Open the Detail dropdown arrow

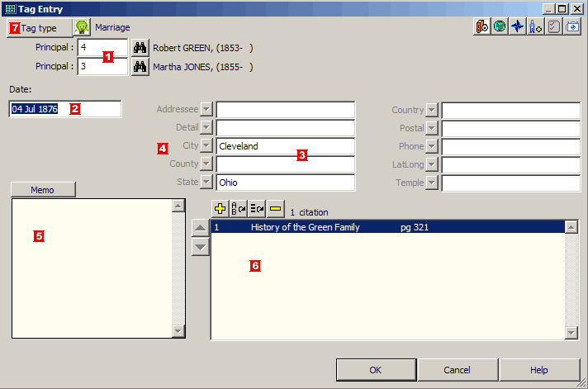pos(206,127)
